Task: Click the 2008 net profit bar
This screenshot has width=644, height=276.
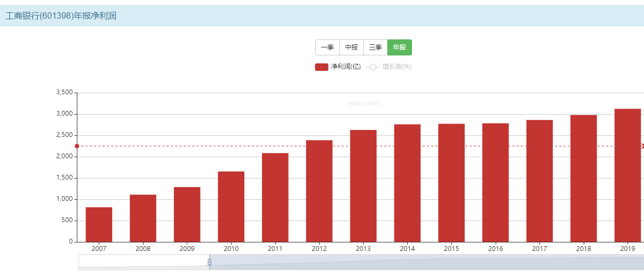Action: [x=143, y=218]
